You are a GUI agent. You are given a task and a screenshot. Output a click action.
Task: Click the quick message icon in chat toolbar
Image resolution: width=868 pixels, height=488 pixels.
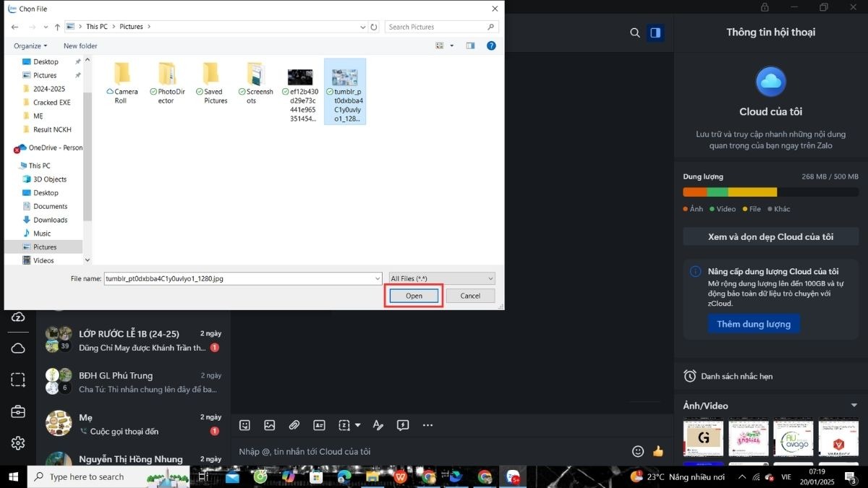click(403, 425)
